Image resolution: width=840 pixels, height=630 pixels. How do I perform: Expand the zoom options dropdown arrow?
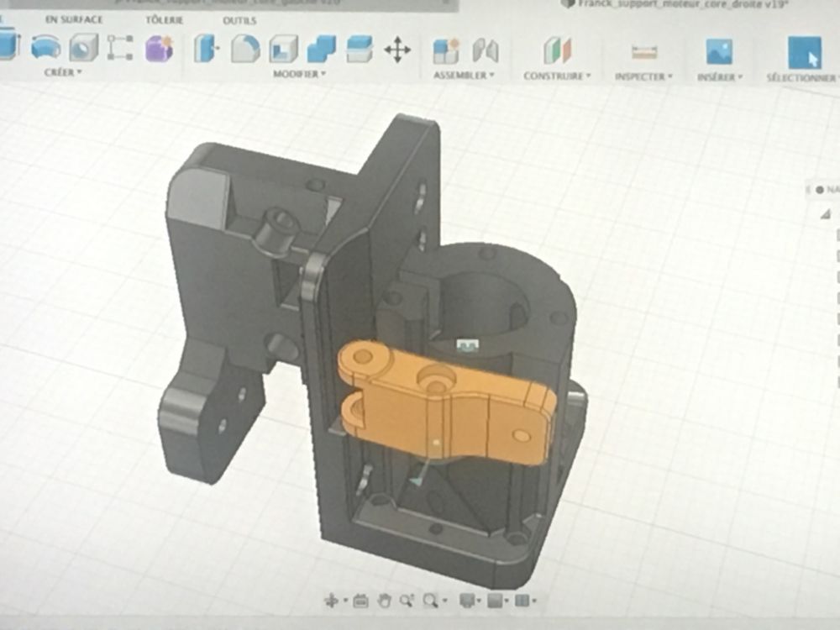[x=444, y=601]
